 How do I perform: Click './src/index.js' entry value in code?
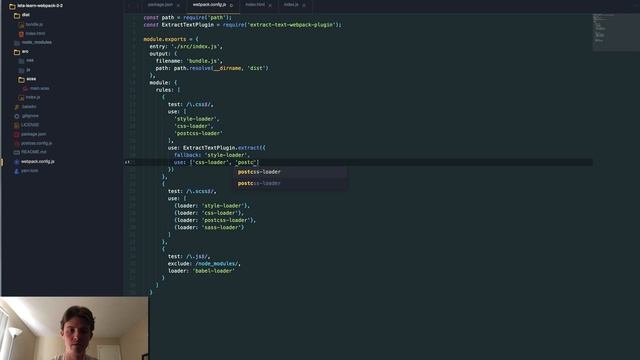point(197,47)
